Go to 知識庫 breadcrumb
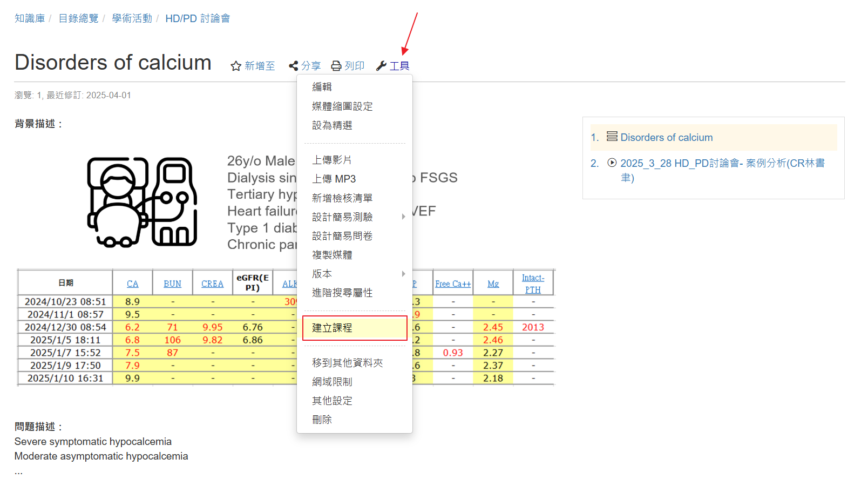The width and height of the screenshot is (868, 479). [30, 18]
